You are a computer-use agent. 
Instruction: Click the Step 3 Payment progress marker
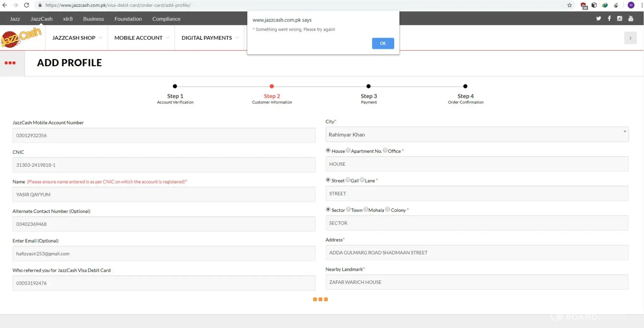pyautogui.click(x=369, y=87)
